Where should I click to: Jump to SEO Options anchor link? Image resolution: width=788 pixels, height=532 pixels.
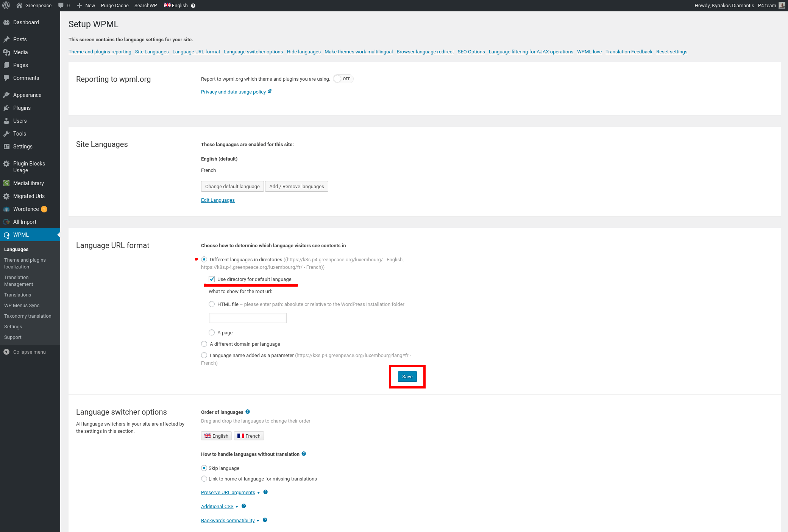click(x=471, y=51)
